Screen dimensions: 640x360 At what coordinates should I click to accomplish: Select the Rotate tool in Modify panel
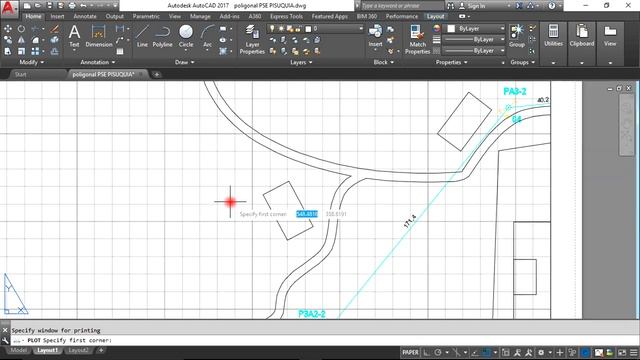click(21, 29)
